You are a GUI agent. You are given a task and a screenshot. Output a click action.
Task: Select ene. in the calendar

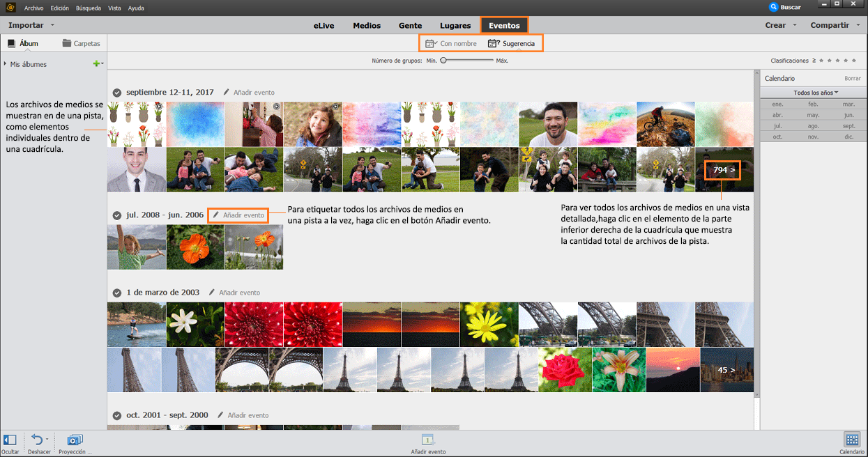pyautogui.click(x=777, y=104)
